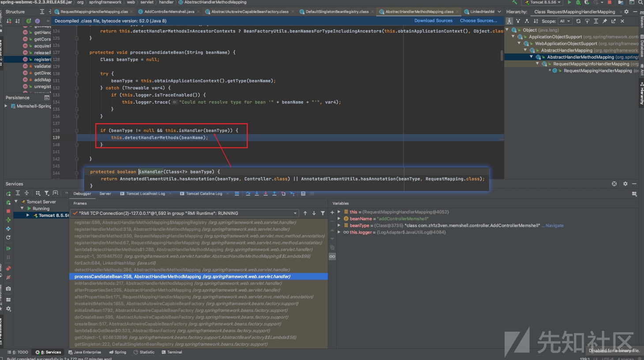The height and width of the screenshot is (360, 644).
Task: Filter frames using funnel icon
Action: 323,213
